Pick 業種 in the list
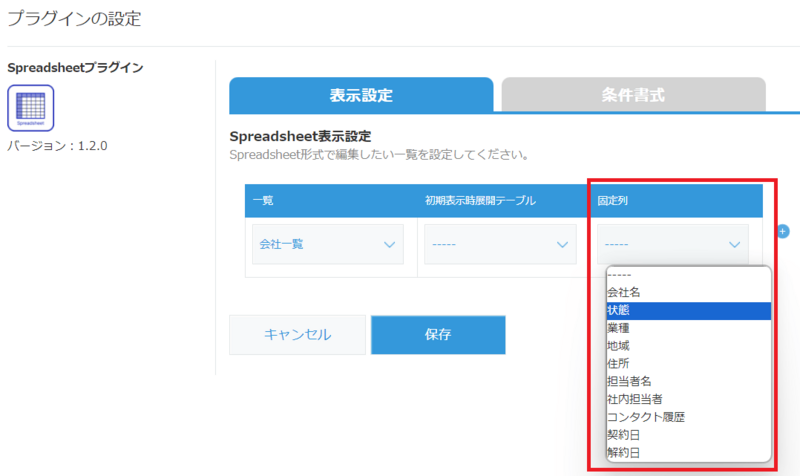This screenshot has height=476, width=800. pyautogui.click(x=688, y=328)
